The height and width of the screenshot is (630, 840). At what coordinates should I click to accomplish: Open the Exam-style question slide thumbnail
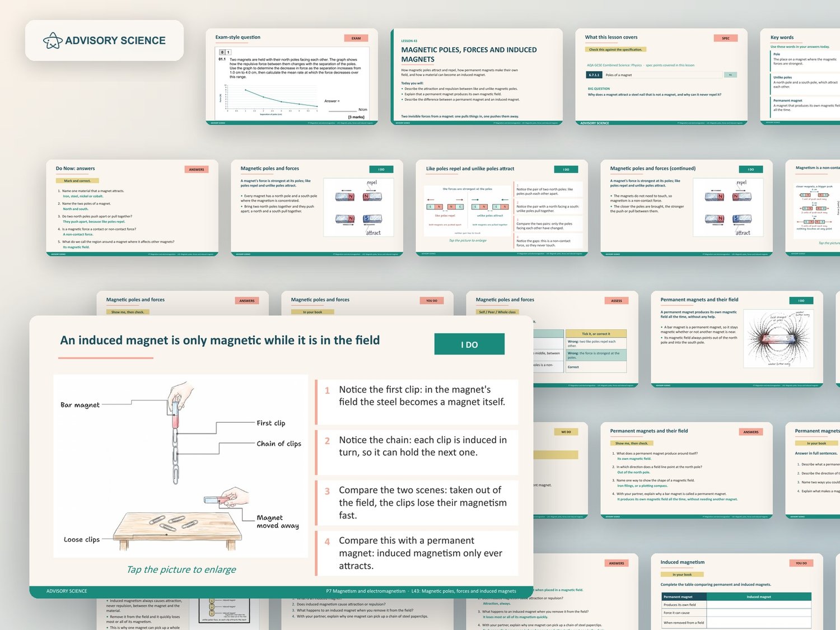pos(292,77)
